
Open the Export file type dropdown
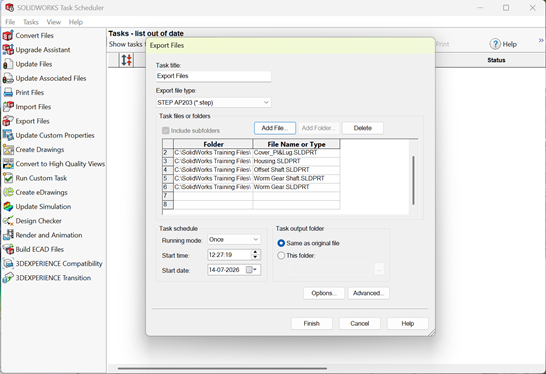point(213,102)
